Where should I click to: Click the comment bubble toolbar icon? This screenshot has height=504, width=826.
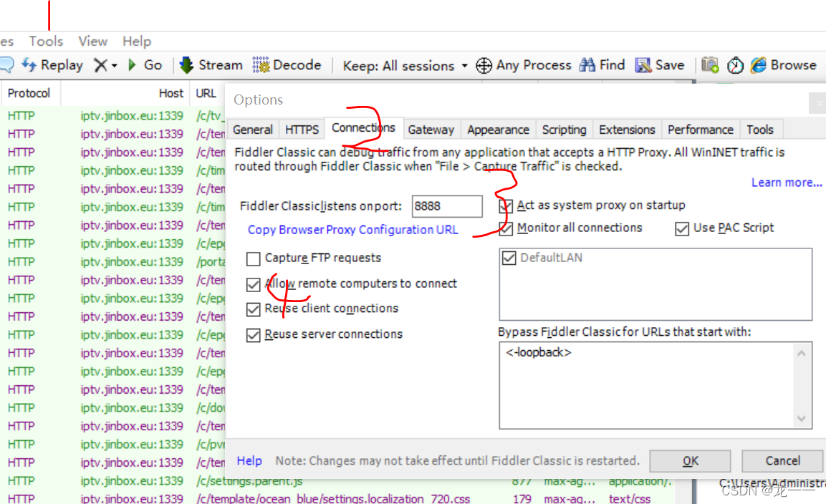[6, 64]
